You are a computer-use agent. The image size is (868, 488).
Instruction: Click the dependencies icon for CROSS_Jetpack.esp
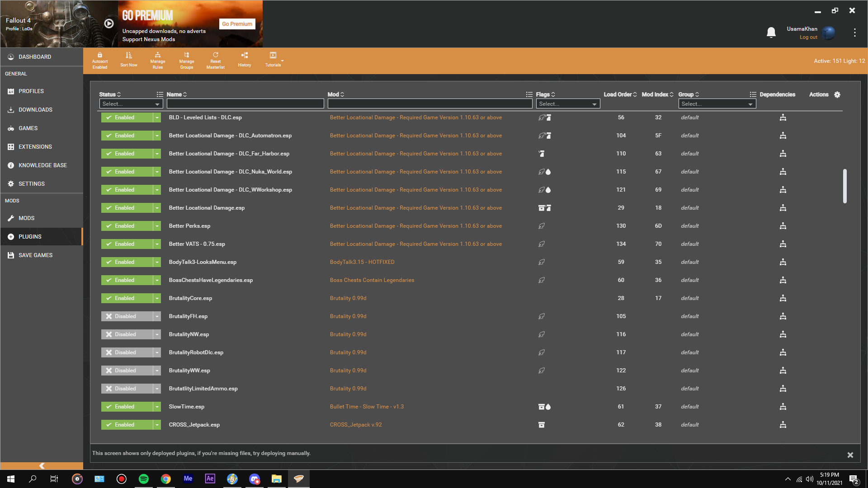coord(783,425)
